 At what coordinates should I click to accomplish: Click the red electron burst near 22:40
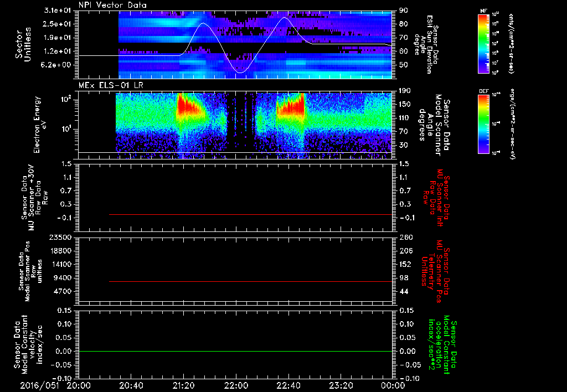coord(290,107)
